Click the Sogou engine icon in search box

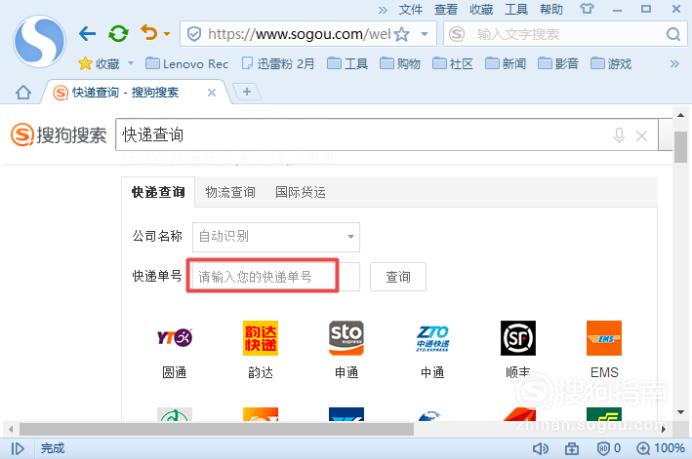click(457, 34)
